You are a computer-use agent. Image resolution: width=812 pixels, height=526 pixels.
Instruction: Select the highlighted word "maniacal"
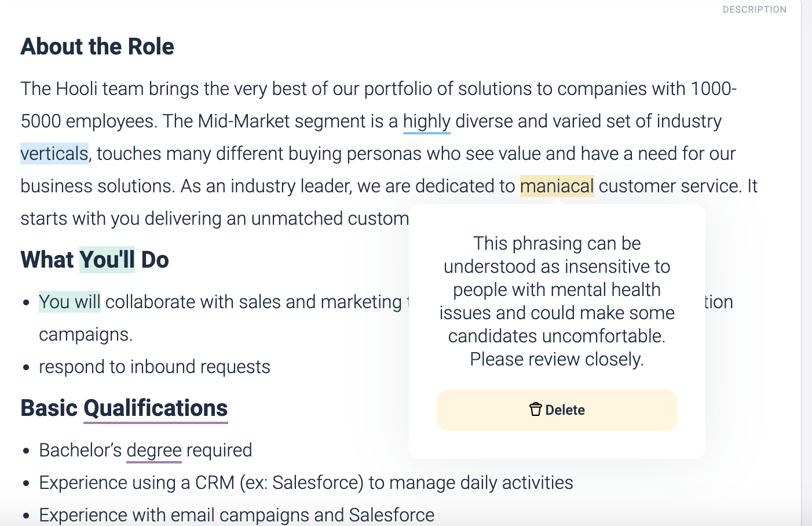click(x=557, y=186)
